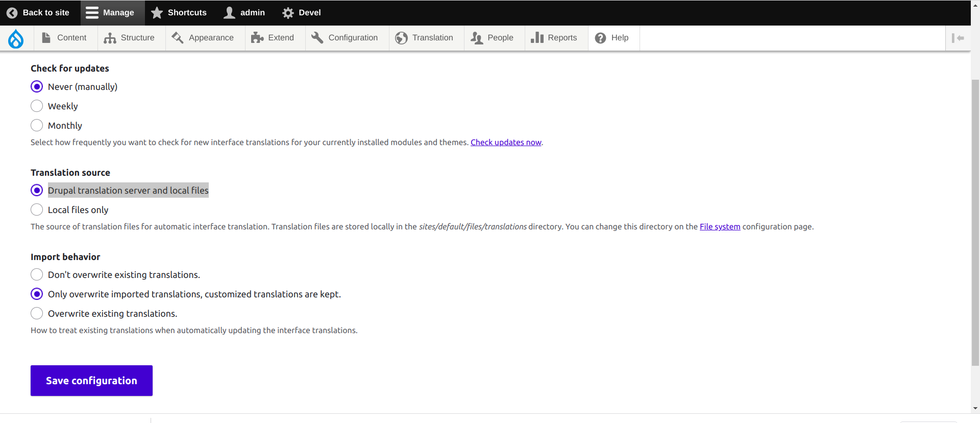Open the Content admin section
This screenshot has width=980, height=423.
pos(65,38)
